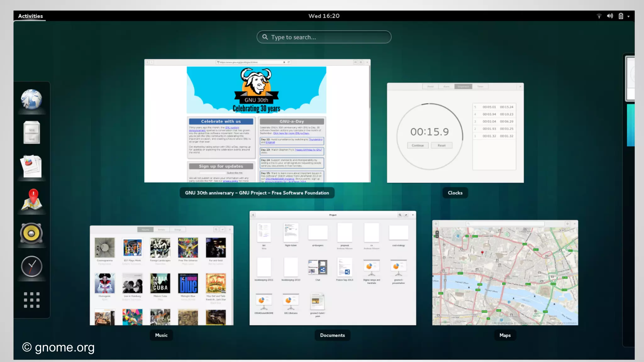Viewport: 644px width, 362px height.
Task: Select the Clocks window thumbnail
Action: [455, 133]
